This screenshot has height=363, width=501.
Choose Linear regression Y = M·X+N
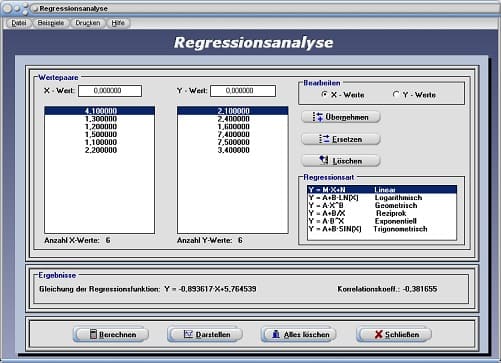pyautogui.click(x=382, y=190)
